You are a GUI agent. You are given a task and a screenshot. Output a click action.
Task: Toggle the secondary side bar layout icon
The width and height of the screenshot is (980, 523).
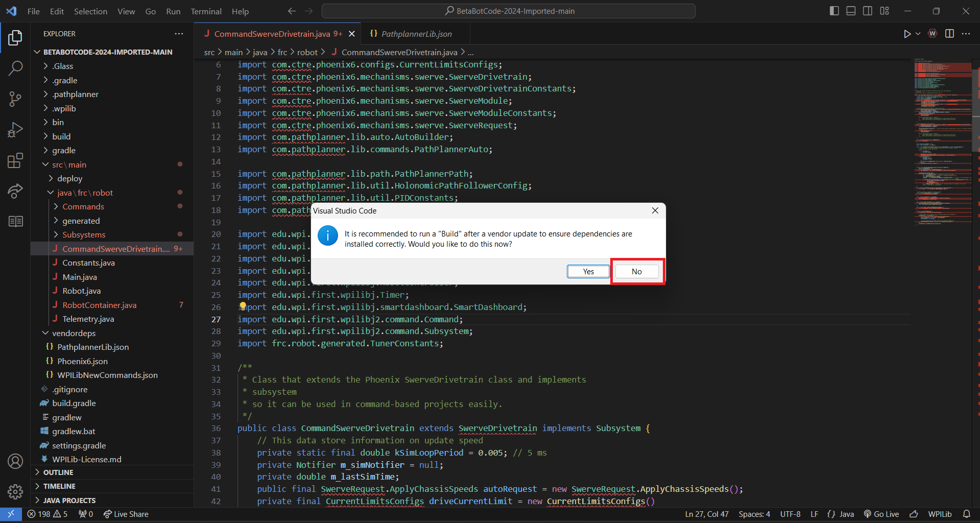click(x=868, y=11)
